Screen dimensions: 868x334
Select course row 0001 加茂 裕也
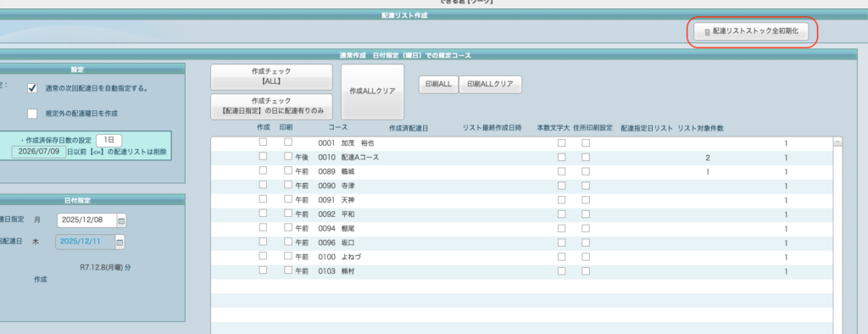[521, 143]
